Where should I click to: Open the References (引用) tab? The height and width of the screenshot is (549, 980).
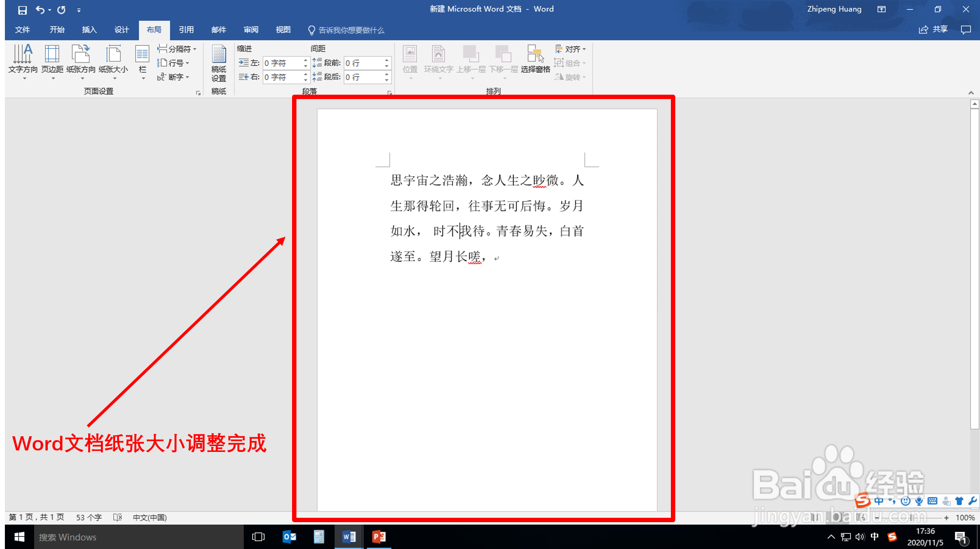coord(186,30)
